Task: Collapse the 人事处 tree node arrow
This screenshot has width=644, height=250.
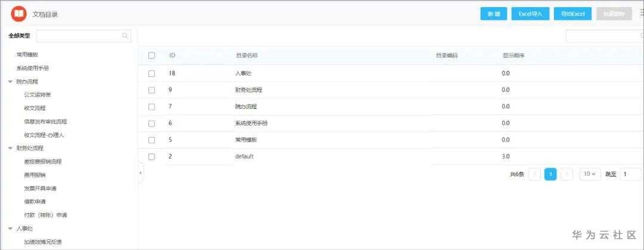Action: point(10,229)
